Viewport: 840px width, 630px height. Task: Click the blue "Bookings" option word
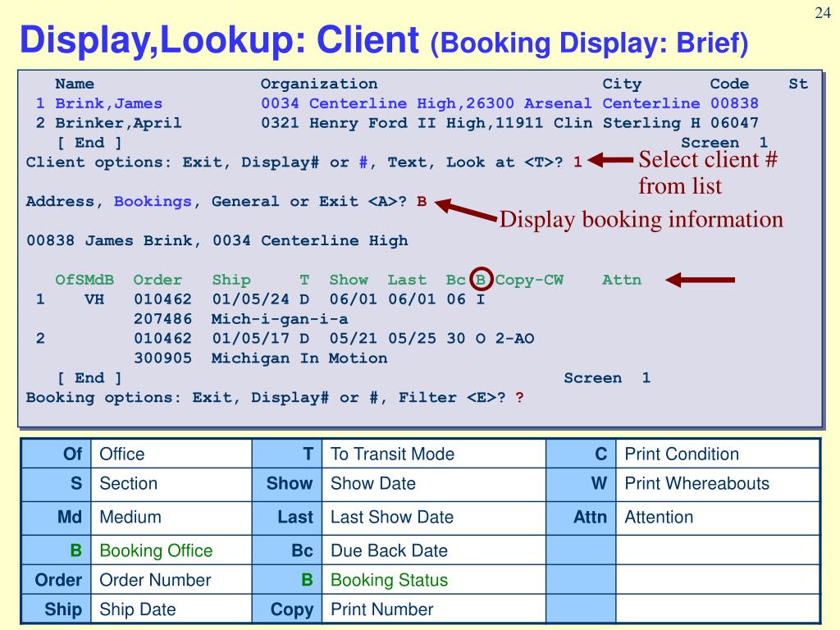tap(152, 202)
